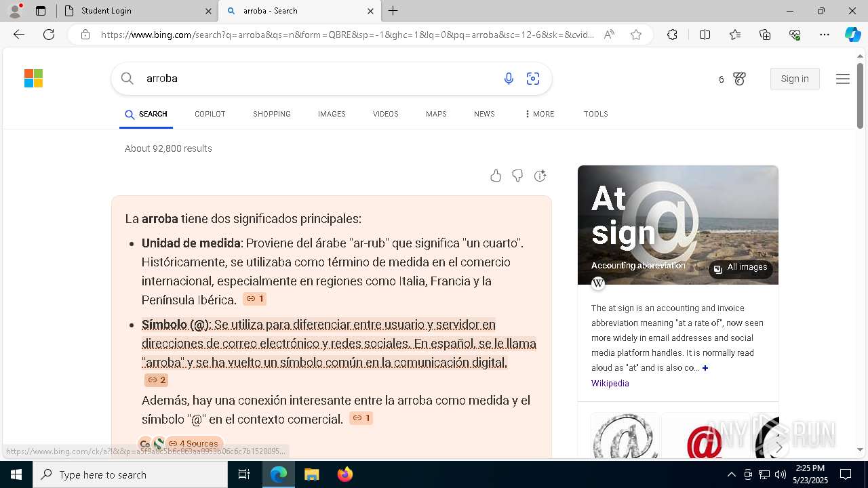This screenshot has height=488, width=868.
Task: Reload the page with refresh icon
Action: tap(49, 35)
